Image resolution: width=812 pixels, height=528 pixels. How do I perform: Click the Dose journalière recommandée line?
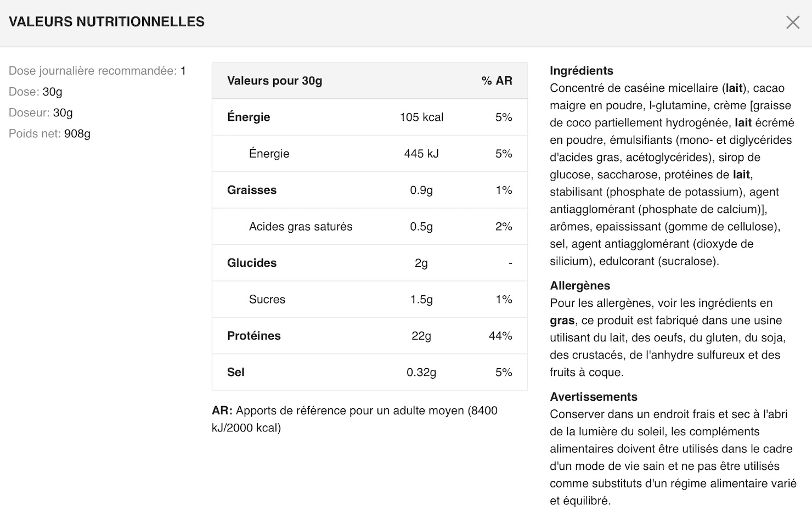point(97,71)
